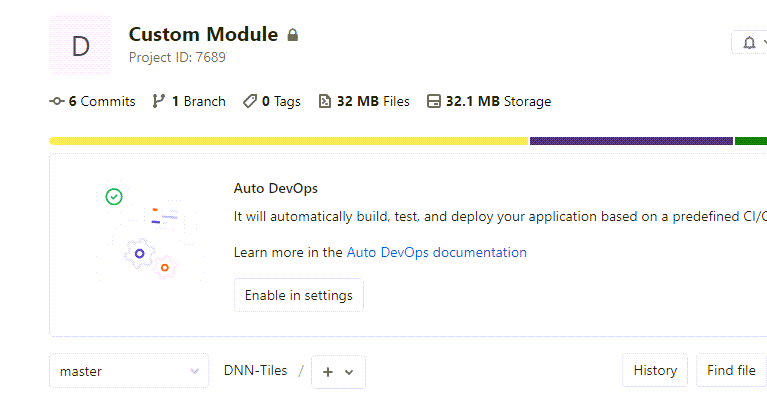
Task: Click the purple segment of the language bar
Action: (x=632, y=141)
